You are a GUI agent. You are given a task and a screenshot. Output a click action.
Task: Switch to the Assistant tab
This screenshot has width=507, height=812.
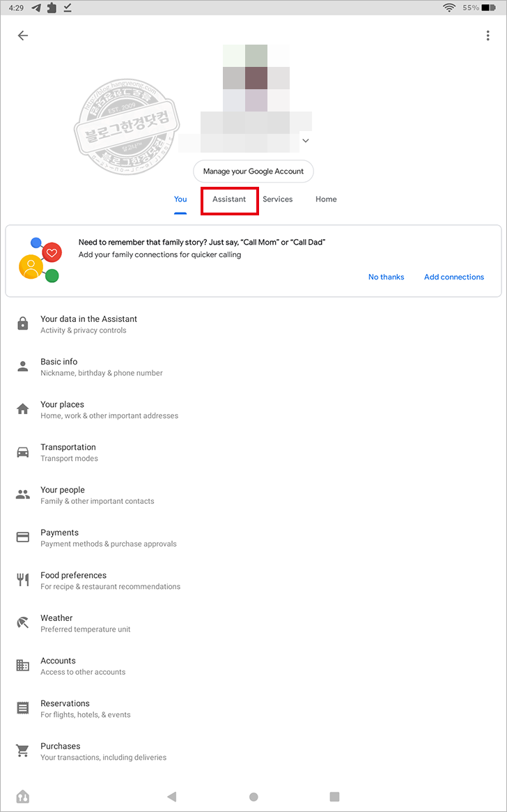pos(229,200)
